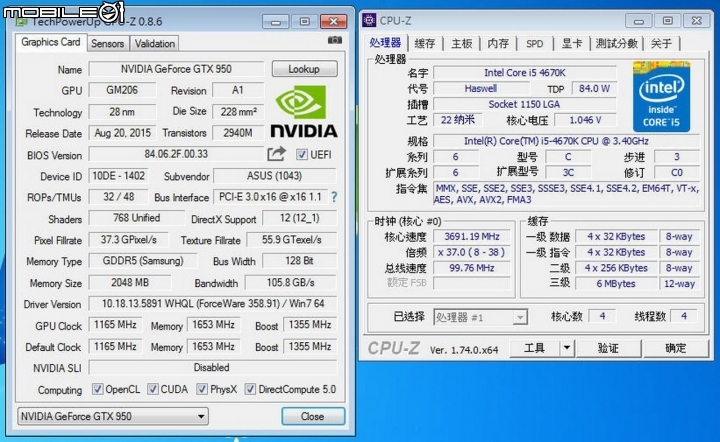Viewport: 720px width, 442px height.
Task: Open the 主板 tab in CPU-Z
Action: pos(461,44)
